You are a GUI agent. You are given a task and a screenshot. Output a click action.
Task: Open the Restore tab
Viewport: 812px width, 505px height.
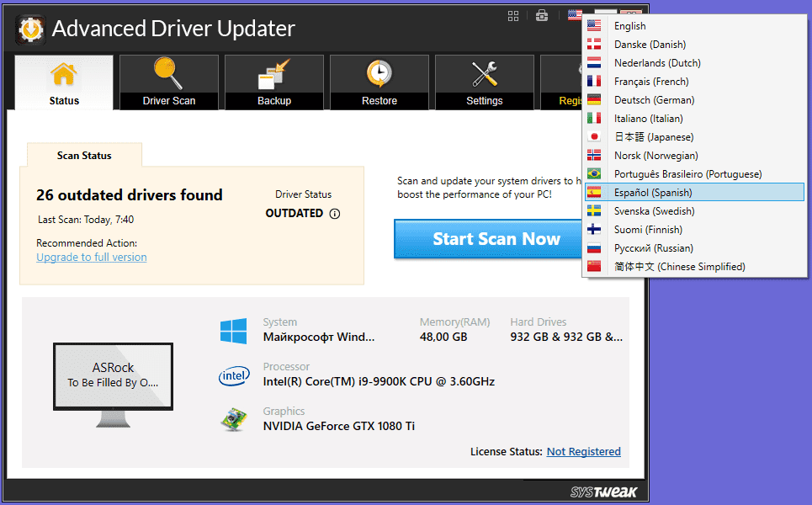point(379,82)
